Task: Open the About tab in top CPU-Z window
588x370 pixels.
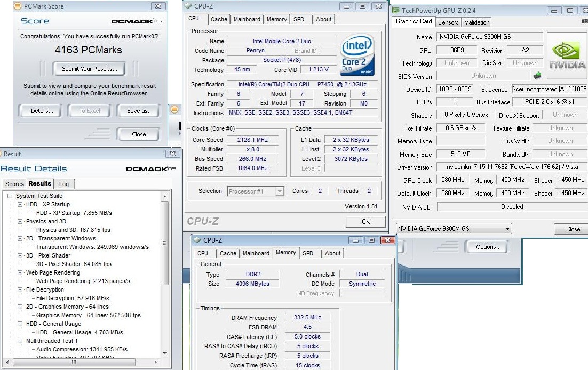Action: pos(323,19)
